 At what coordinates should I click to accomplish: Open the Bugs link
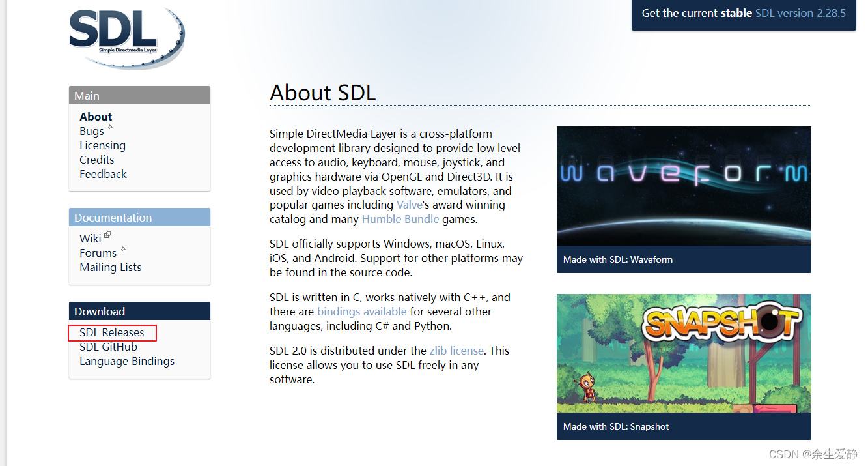pyautogui.click(x=92, y=131)
